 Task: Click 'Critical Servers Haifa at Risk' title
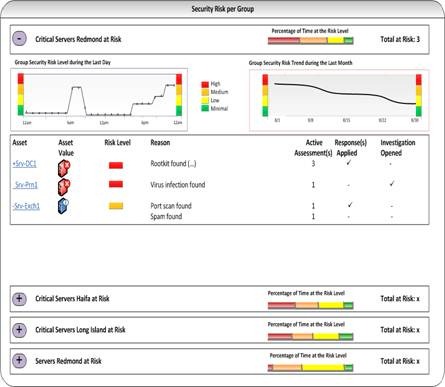[72, 299]
